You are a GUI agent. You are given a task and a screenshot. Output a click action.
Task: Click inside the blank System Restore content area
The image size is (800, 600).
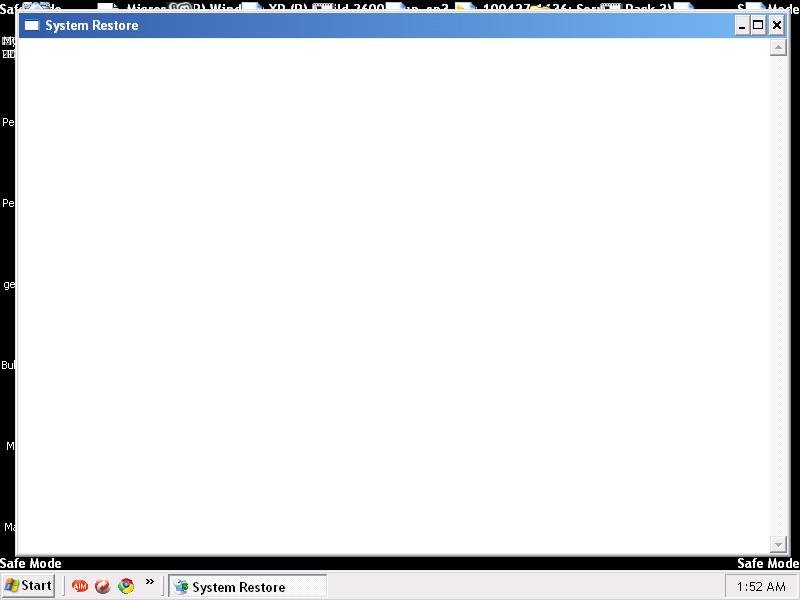[390, 300]
